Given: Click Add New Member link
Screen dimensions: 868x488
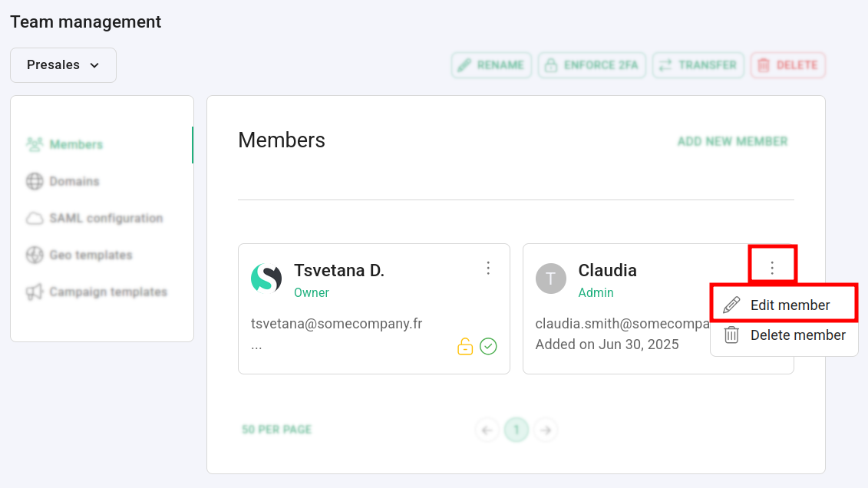Looking at the screenshot, I should tap(732, 141).
